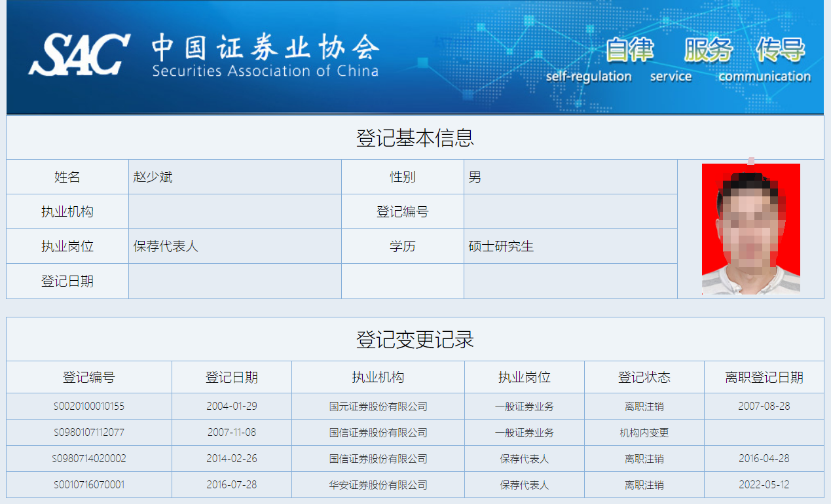Click the 离职登记日期 column header
831x504 pixels.
click(764, 377)
